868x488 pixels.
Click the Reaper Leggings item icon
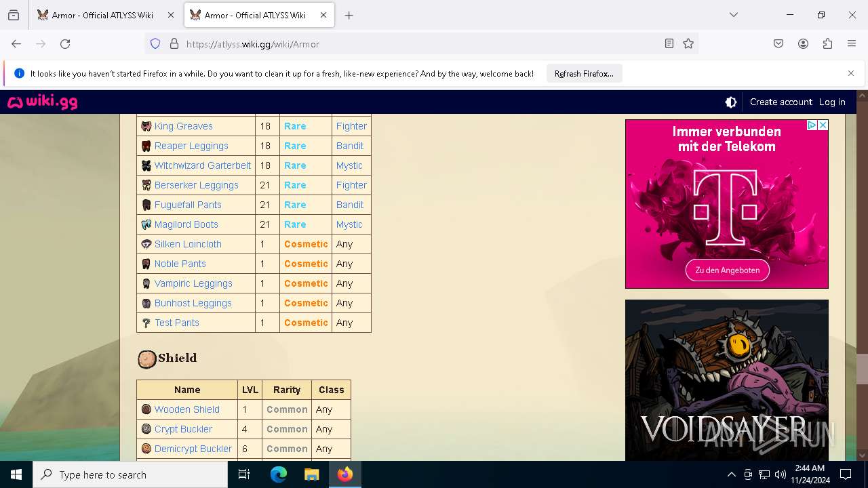point(146,146)
